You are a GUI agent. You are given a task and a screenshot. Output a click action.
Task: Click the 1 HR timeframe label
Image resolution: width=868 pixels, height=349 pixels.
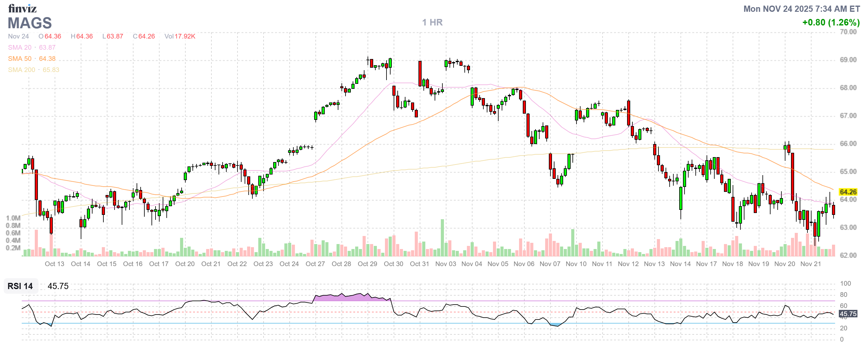coord(432,22)
